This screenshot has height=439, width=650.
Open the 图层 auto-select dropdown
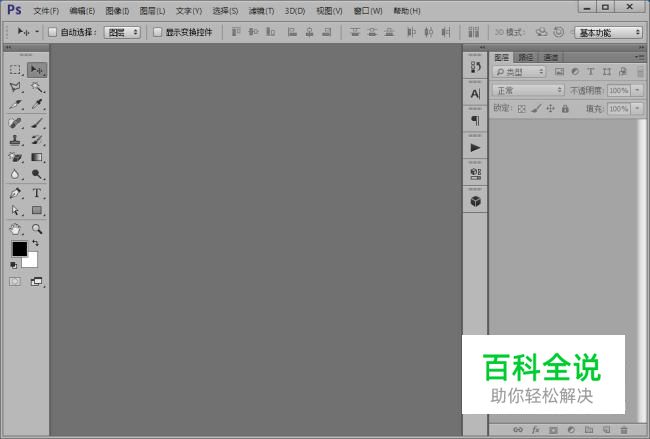pos(122,32)
